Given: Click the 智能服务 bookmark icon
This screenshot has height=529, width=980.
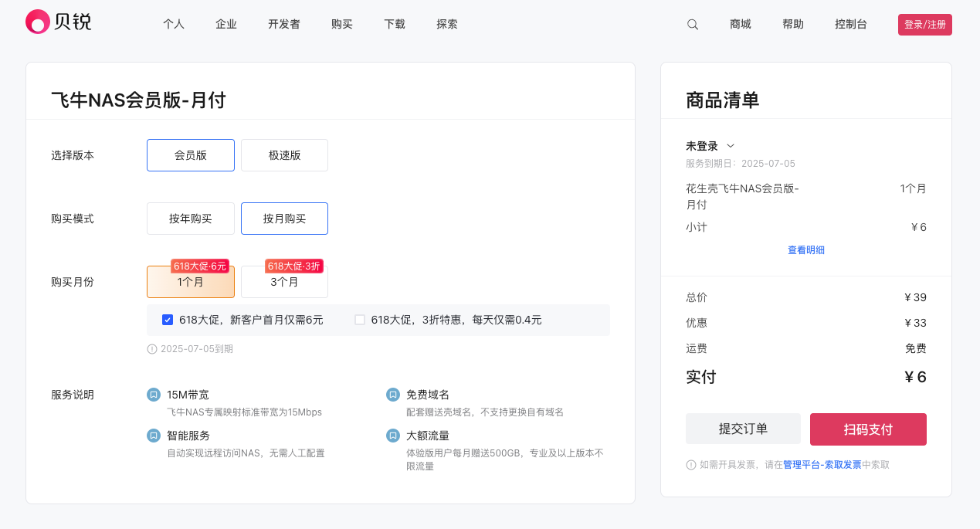Looking at the screenshot, I should click(x=154, y=436).
